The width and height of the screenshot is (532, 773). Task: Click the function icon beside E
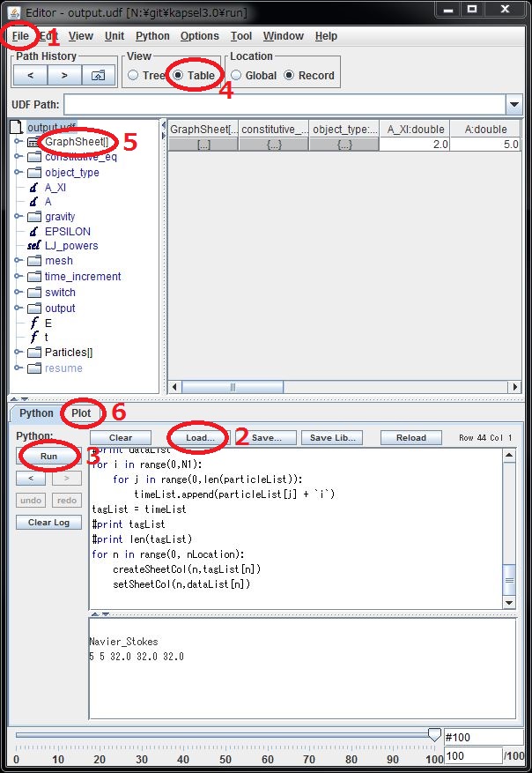33,323
